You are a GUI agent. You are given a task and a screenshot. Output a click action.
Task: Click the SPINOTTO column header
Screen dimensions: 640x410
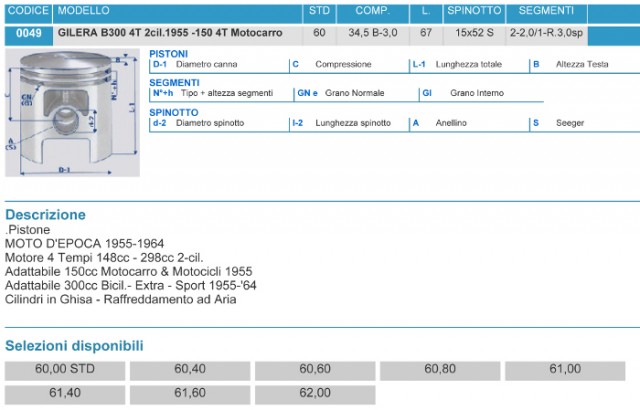click(473, 11)
